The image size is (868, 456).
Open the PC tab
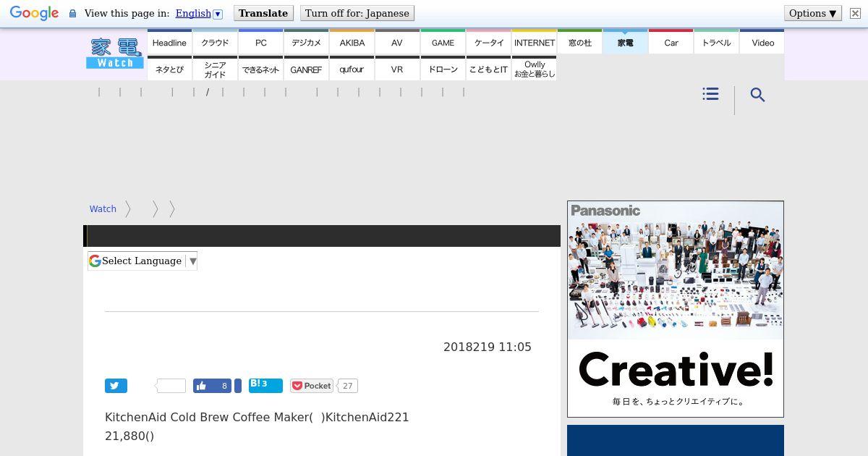[x=260, y=43]
